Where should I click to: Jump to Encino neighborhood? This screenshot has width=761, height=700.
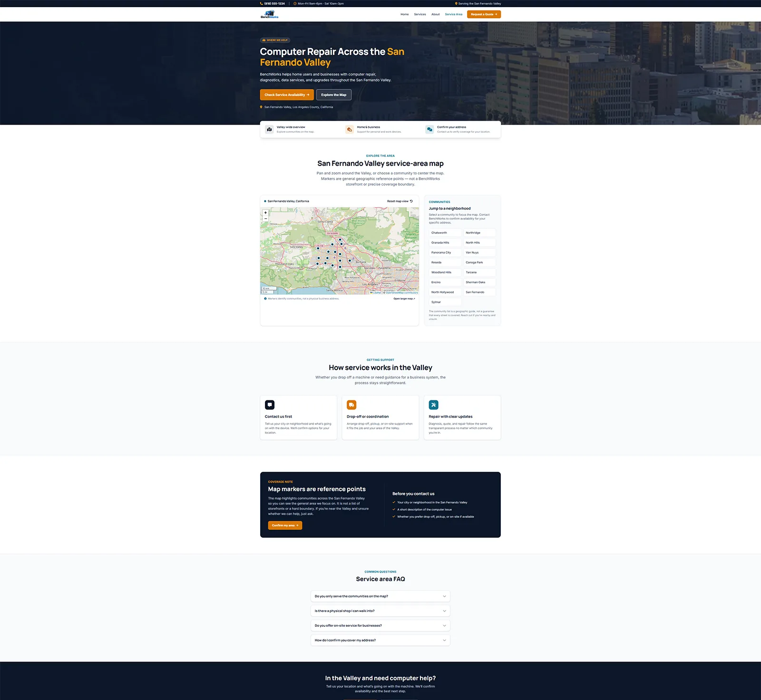445,282
